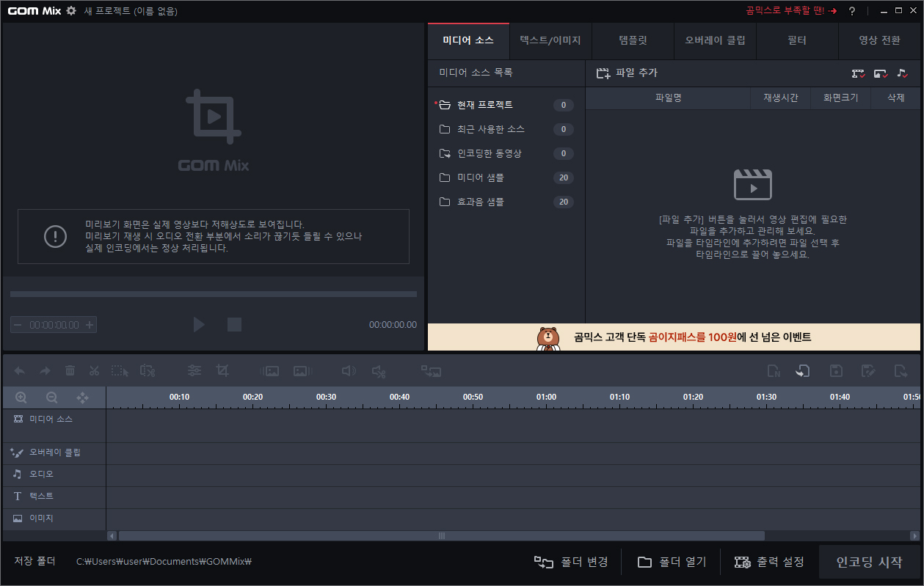The width and height of the screenshot is (924, 586).
Task: Decrease preview timecode with minus button
Action: click(x=18, y=325)
